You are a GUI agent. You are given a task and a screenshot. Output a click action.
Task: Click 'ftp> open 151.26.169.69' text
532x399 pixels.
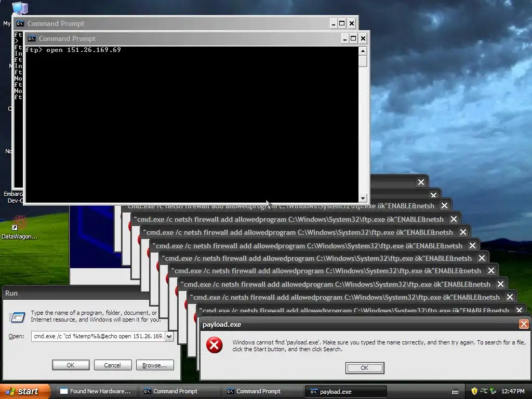pyautogui.click(x=73, y=50)
